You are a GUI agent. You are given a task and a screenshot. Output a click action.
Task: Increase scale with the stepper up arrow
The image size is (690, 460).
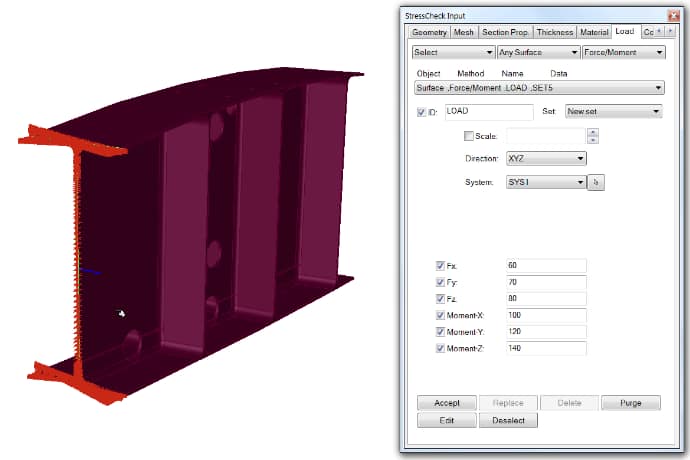click(x=592, y=132)
